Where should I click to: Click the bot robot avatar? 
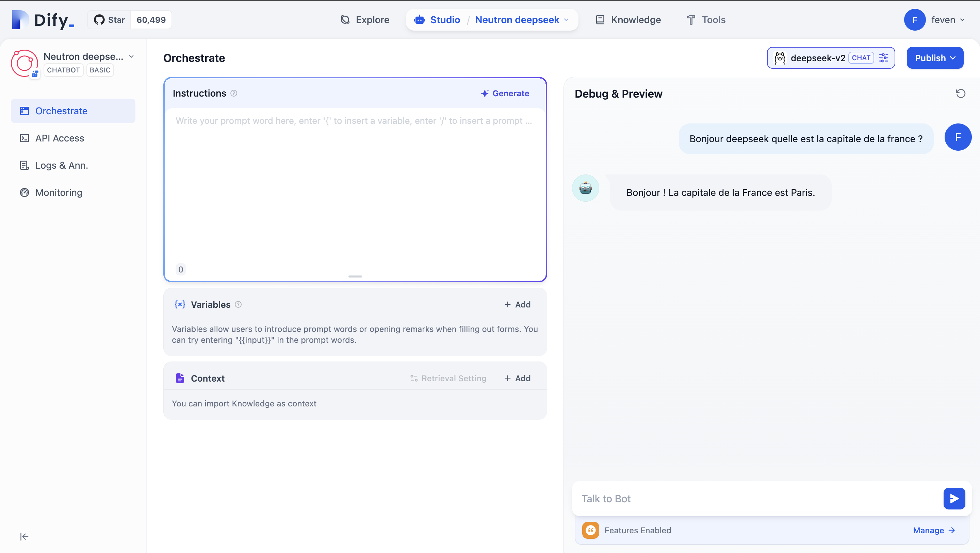[585, 188]
